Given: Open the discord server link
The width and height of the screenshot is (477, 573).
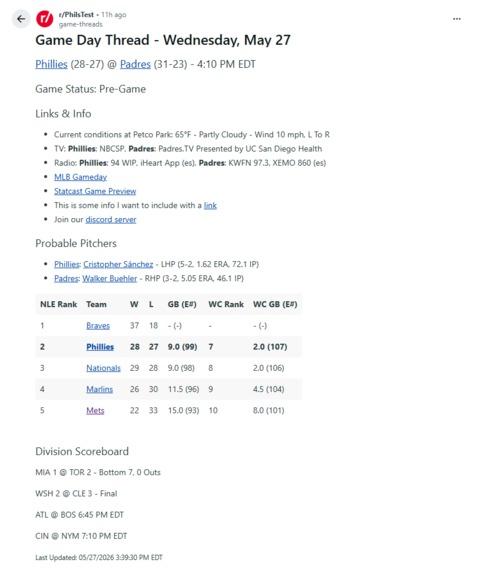Looking at the screenshot, I should click(x=111, y=220).
